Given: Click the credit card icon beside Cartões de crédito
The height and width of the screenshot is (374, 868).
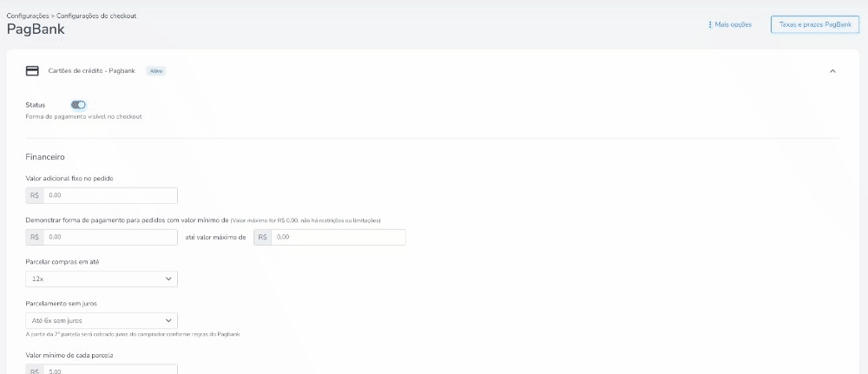Looking at the screenshot, I should [32, 71].
